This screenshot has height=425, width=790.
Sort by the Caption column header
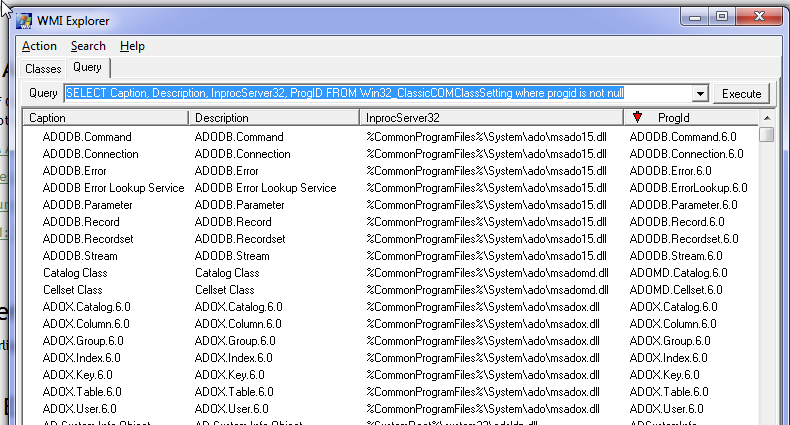pos(105,118)
